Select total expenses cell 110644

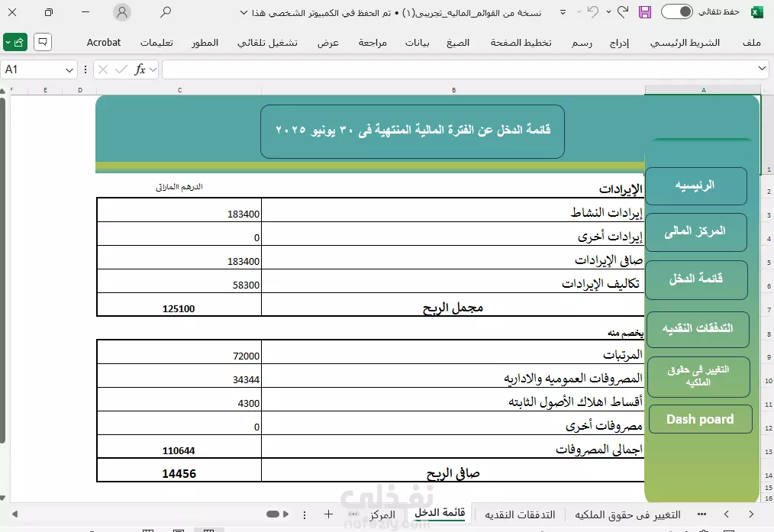click(179, 447)
